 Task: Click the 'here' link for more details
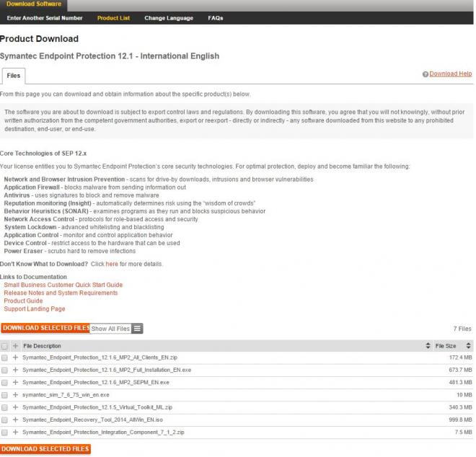(112, 264)
